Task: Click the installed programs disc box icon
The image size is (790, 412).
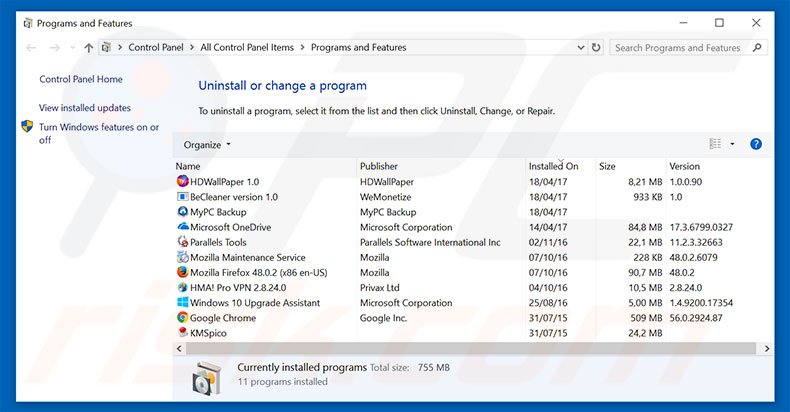Action: 207,377
